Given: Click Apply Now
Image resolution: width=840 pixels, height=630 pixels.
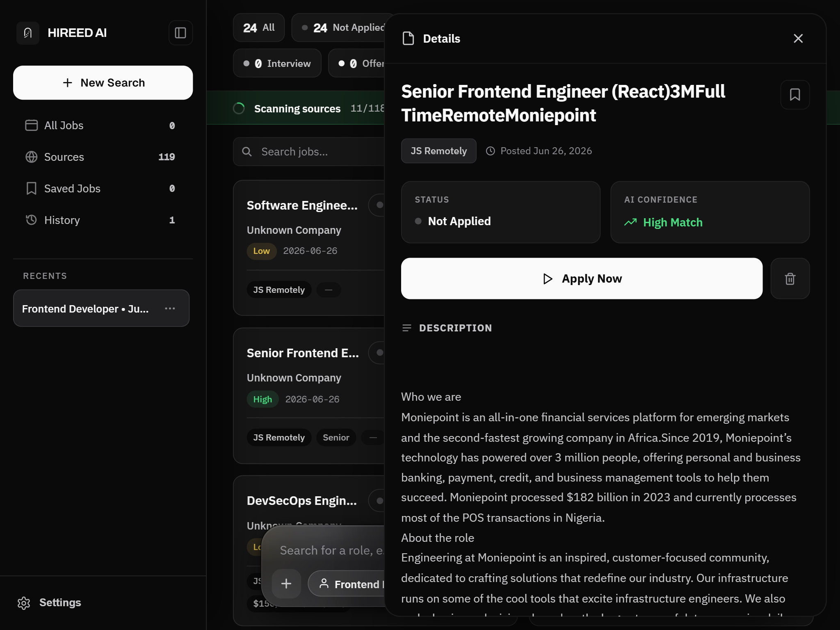Looking at the screenshot, I should (582, 278).
